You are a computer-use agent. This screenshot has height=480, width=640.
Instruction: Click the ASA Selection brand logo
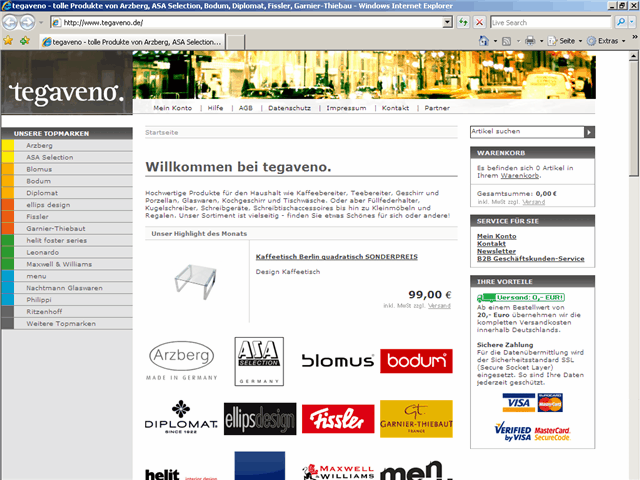259,361
